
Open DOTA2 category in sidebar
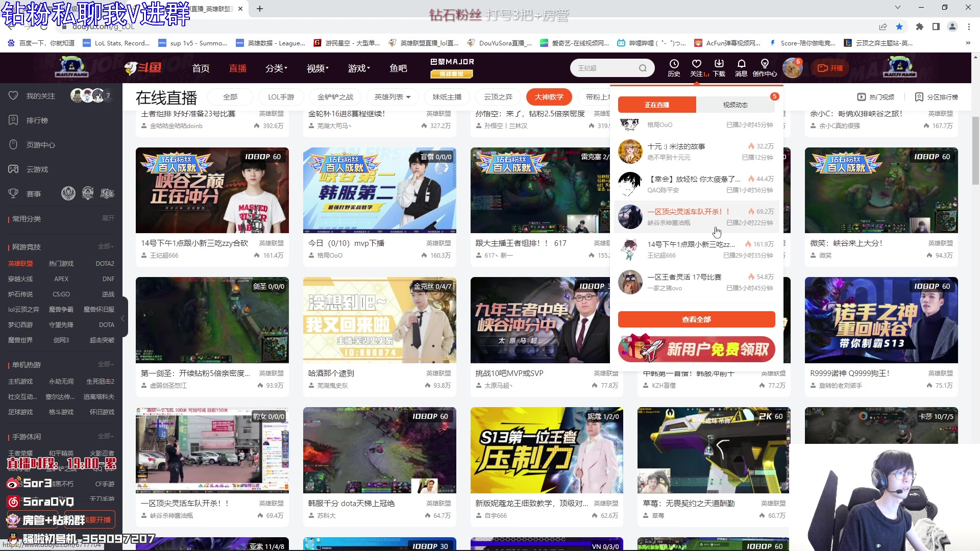pyautogui.click(x=105, y=264)
